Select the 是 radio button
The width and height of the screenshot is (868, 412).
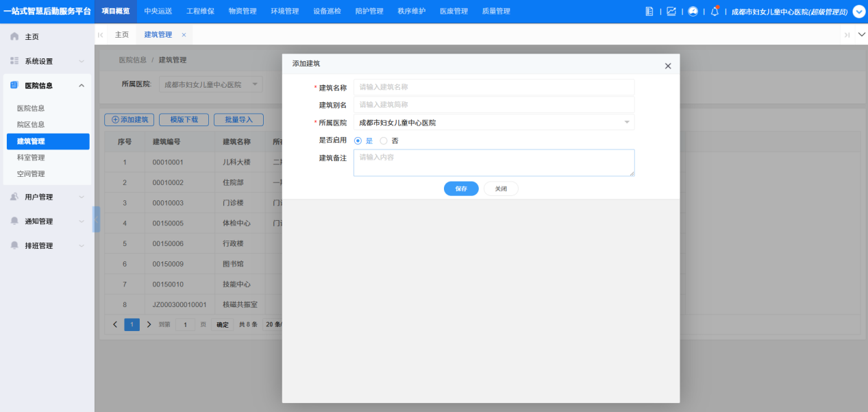(358, 141)
